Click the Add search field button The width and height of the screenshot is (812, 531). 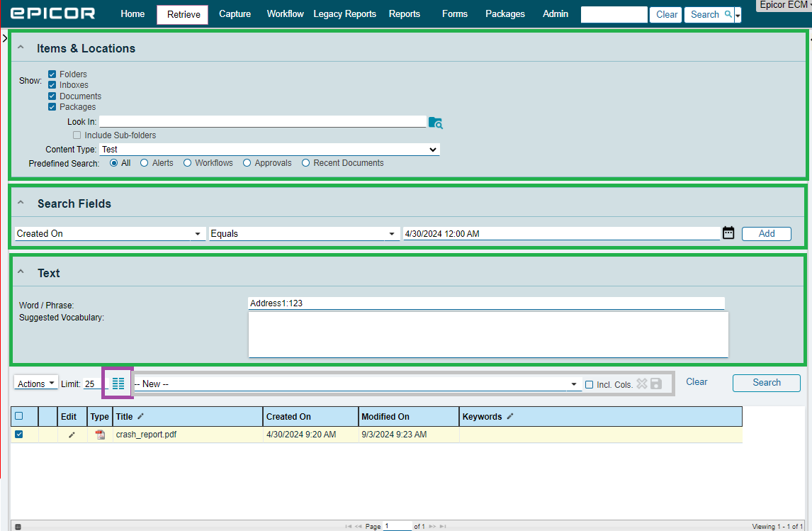coord(767,234)
